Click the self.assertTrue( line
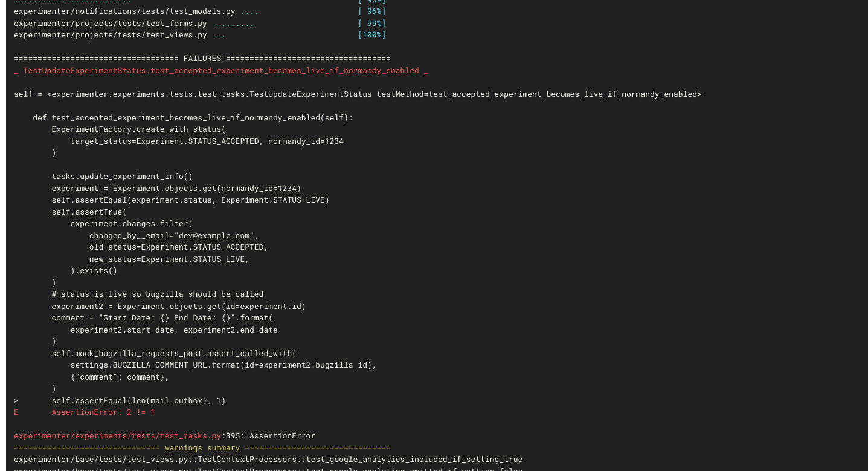Image resolution: width=868 pixels, height=471 pixels. (89, 212)
